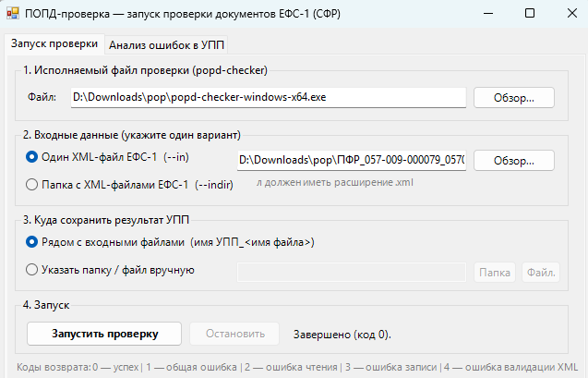Open the "Запуск проверки" tab
Viewport: 588px width, 378px height.
point(54,44)
